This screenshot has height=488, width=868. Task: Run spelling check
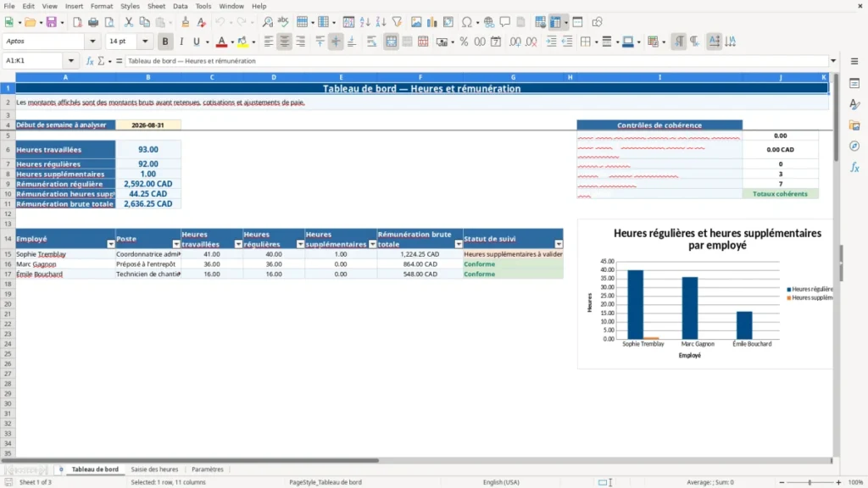coord(283,22)
